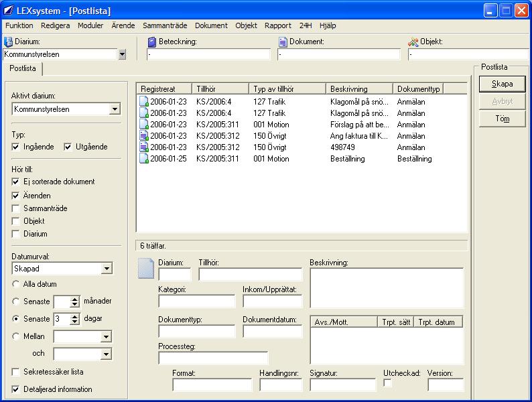This screenshot has width=532, height=402.
Task: Open the Datumurval dropdown
Action: click(107, 269)
